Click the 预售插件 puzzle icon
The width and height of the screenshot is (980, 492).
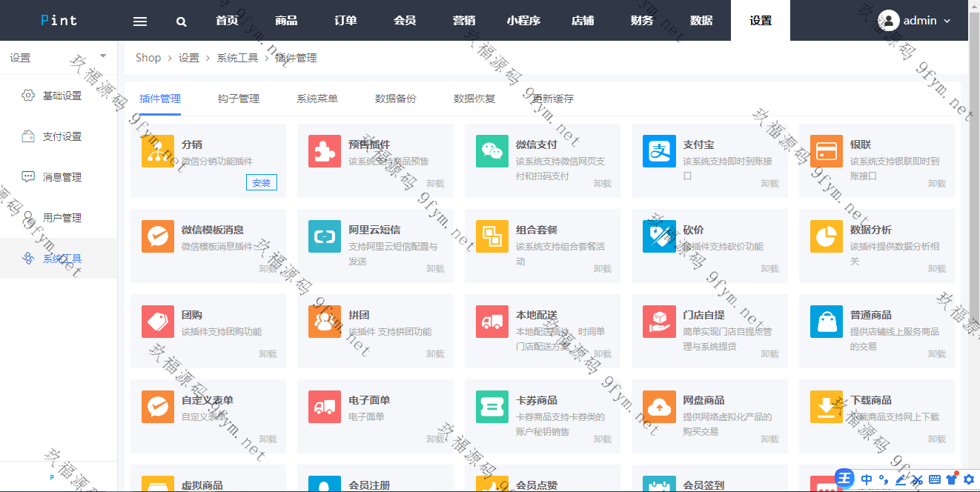[325, 151]
